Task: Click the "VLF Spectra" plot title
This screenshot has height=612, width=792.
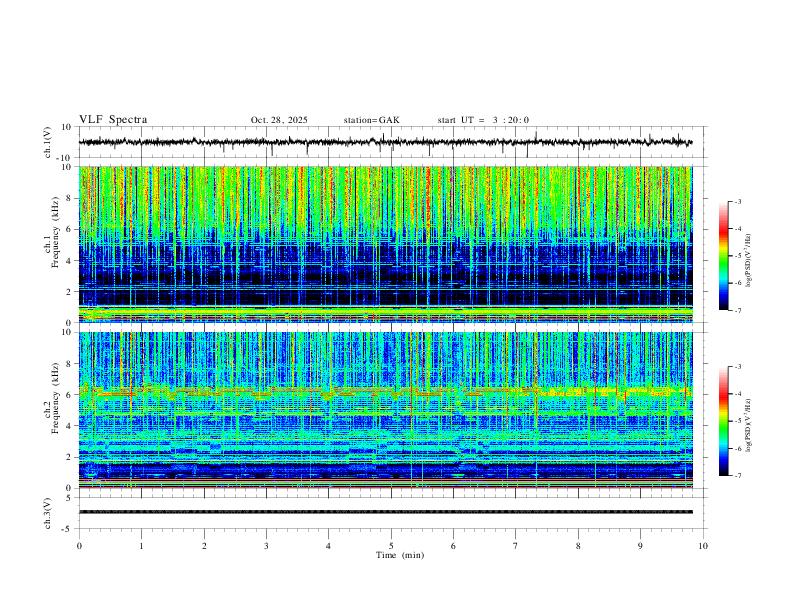Action: [x=113, y=120]
